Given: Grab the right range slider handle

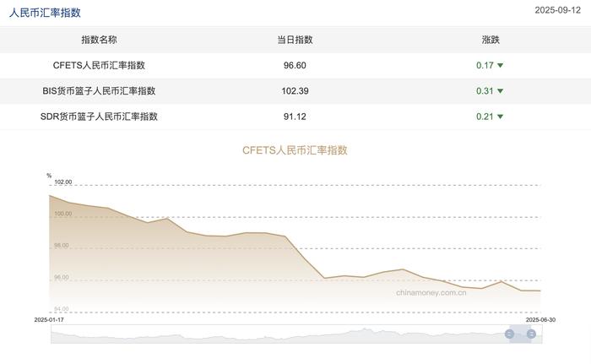Looking at the screenshot, I should [531, 334].
